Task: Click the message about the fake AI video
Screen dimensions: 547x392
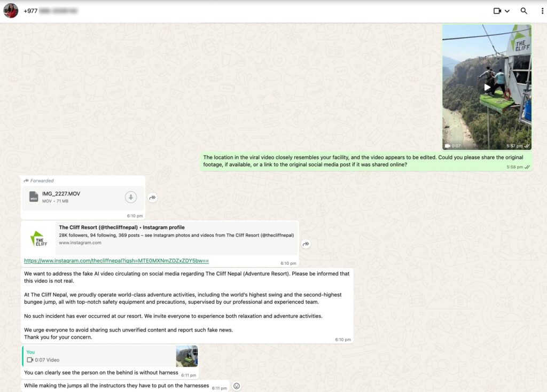Action: pos(186,305)
